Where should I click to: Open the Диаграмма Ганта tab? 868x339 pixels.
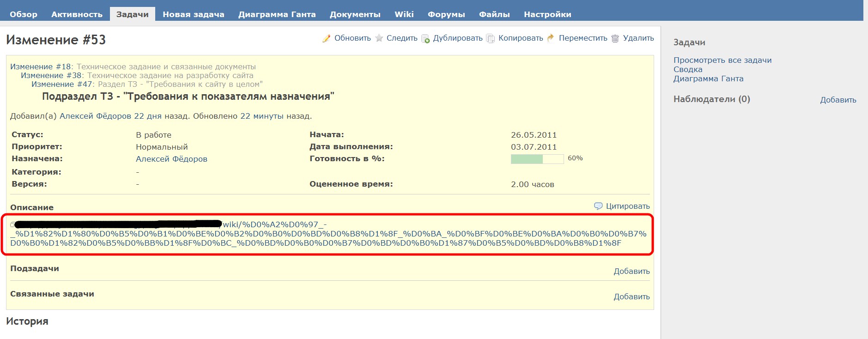click(277, 14)
